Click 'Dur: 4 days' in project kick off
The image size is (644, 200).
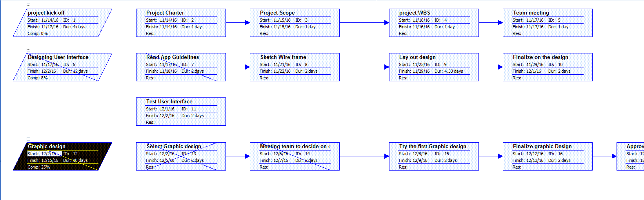tap(74, 27)
